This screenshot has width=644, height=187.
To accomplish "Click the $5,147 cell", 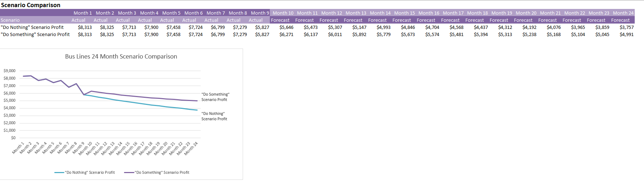I will point(359,27).
